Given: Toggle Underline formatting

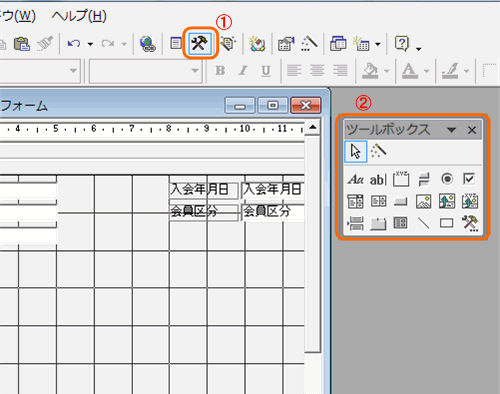Looking at the screenshot, I should [266, 71].
